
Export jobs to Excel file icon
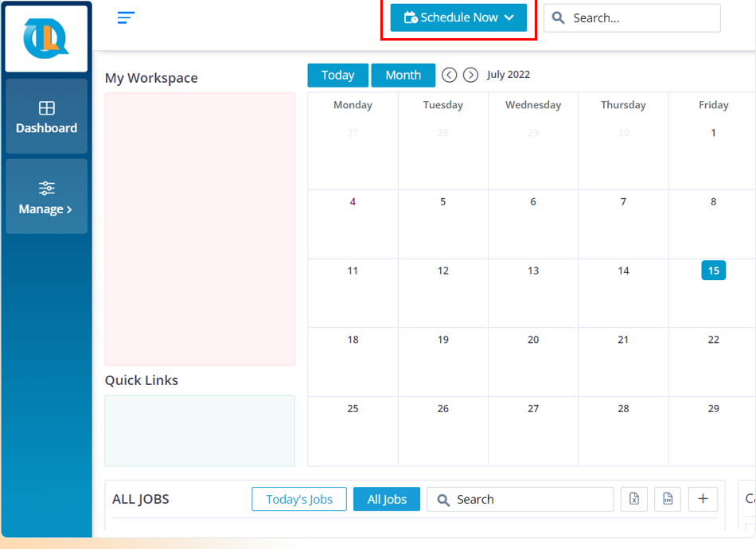coord(634,499)
